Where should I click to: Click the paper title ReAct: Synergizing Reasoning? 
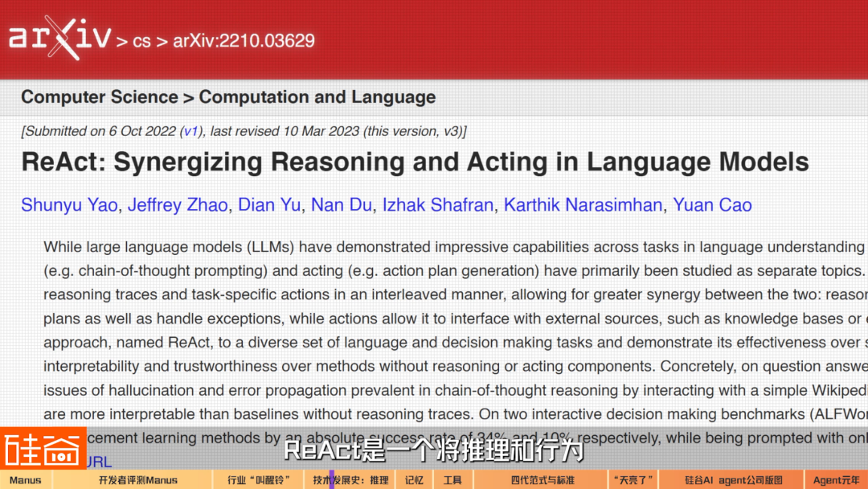point(416,162)
